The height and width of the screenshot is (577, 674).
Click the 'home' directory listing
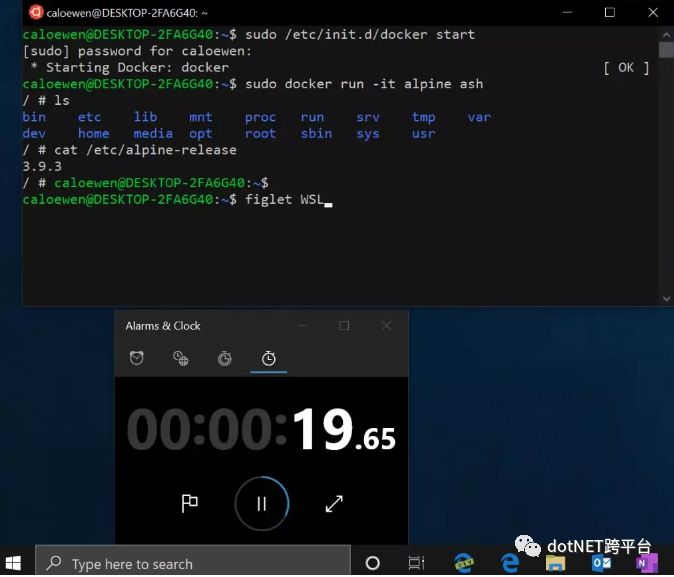tap(93, 133)
